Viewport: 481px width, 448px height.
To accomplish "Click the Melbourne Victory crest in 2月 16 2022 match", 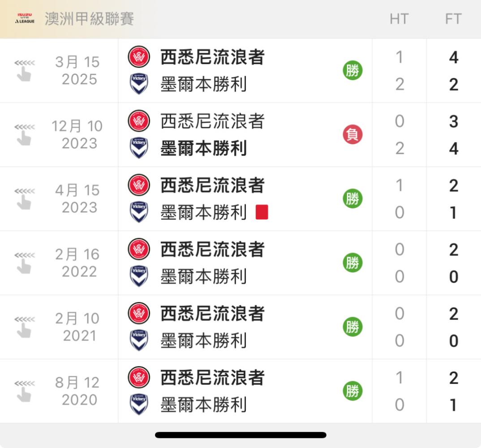I will pyautogui.click(x=139, y=276).
